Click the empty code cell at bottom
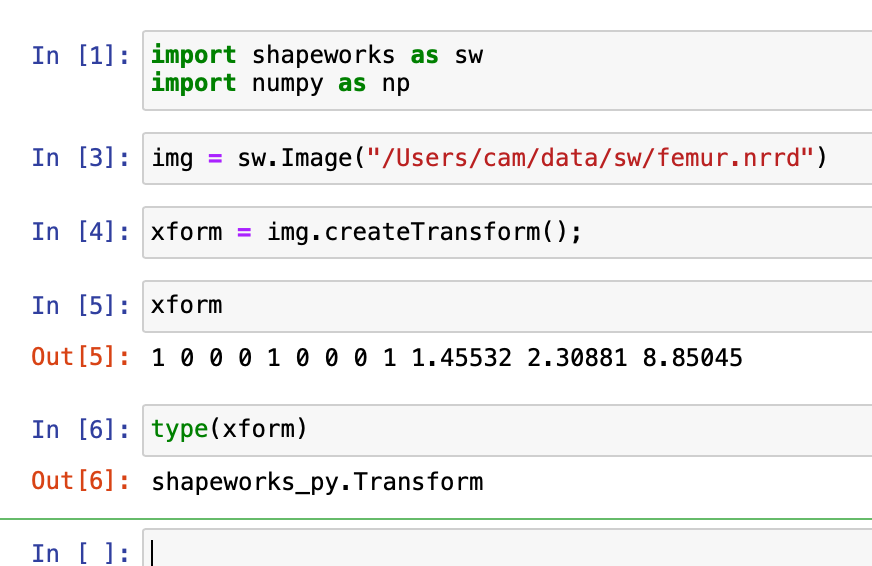The height and width of the screenshot is (566, 872). (x=507, y=548)
